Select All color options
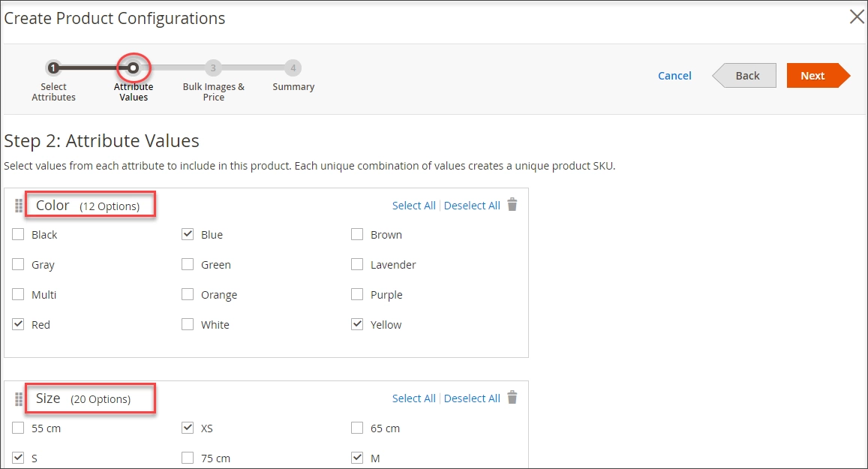The width and height of the screenshot is (868, 469). coord(413,206)
